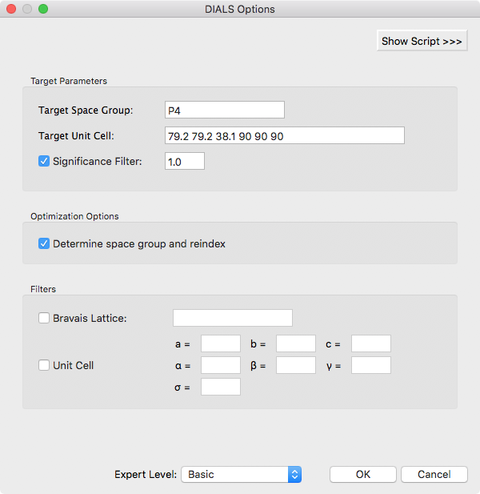Image resolution: width=480 pixels, height=494 pixels.
Task: Click the σ = input field
Action: (221, 387)
